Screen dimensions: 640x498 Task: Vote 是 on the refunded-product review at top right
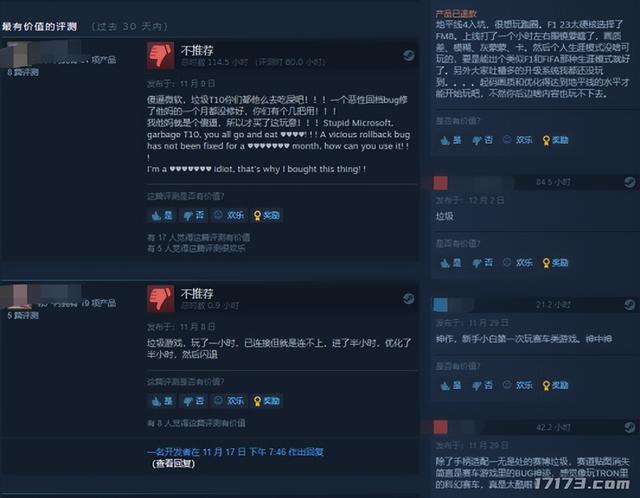tap(451, 140)
